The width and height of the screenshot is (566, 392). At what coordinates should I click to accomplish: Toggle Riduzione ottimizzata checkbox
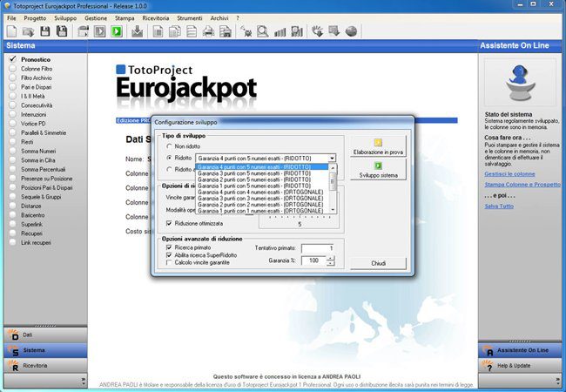point(169,223)
